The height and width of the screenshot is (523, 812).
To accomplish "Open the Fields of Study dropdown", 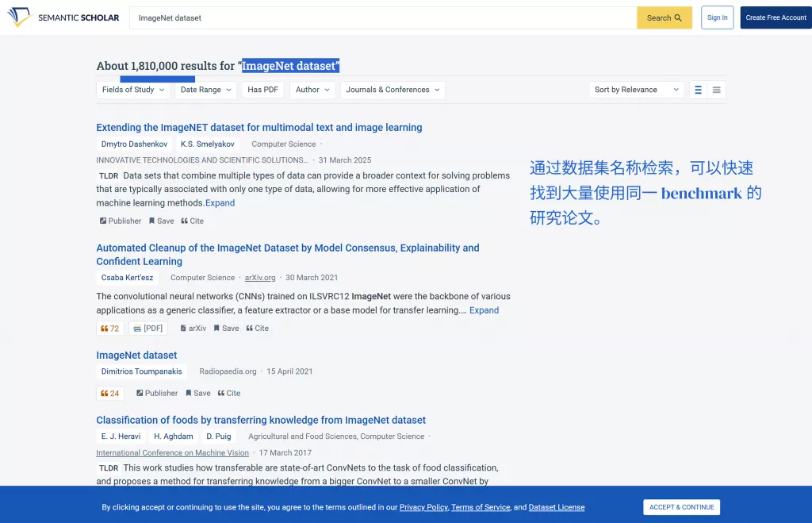I will coord(132,90).
